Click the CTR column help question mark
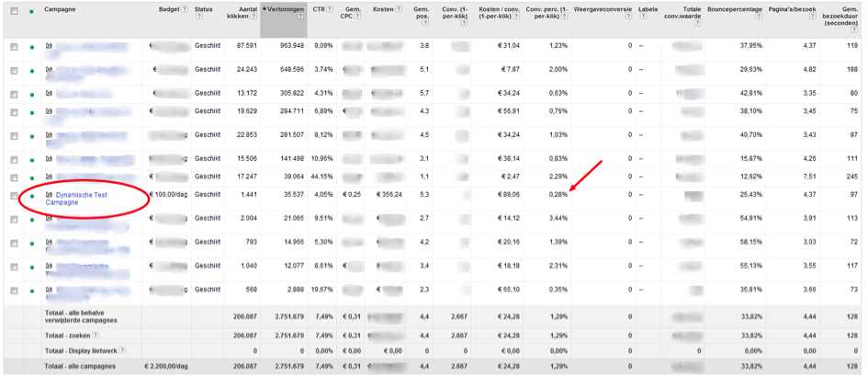 [328, 10]
